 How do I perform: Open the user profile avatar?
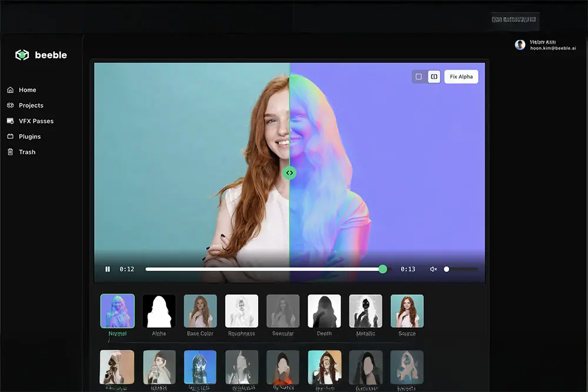point(520,45)
